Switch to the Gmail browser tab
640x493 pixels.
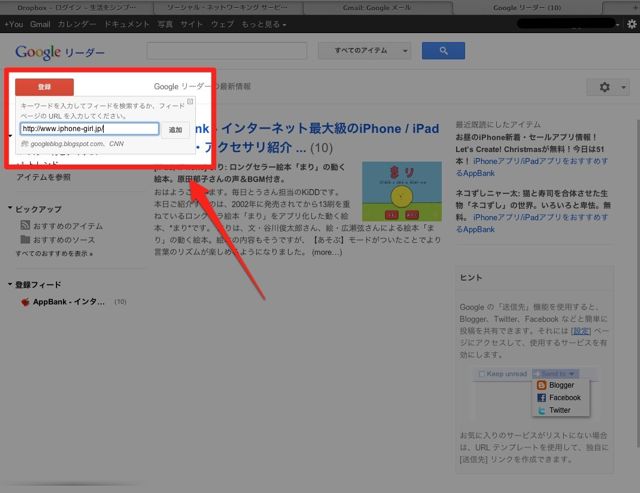click(377, 7)
